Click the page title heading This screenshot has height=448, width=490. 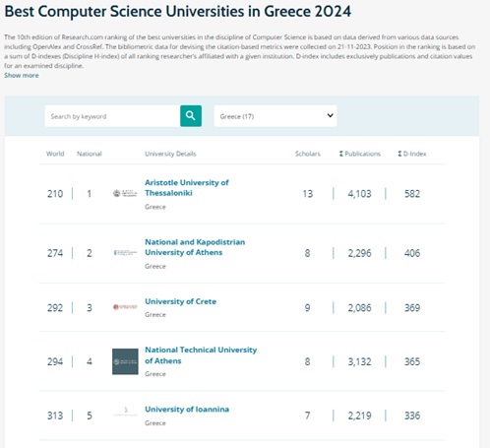click(177, 12)
